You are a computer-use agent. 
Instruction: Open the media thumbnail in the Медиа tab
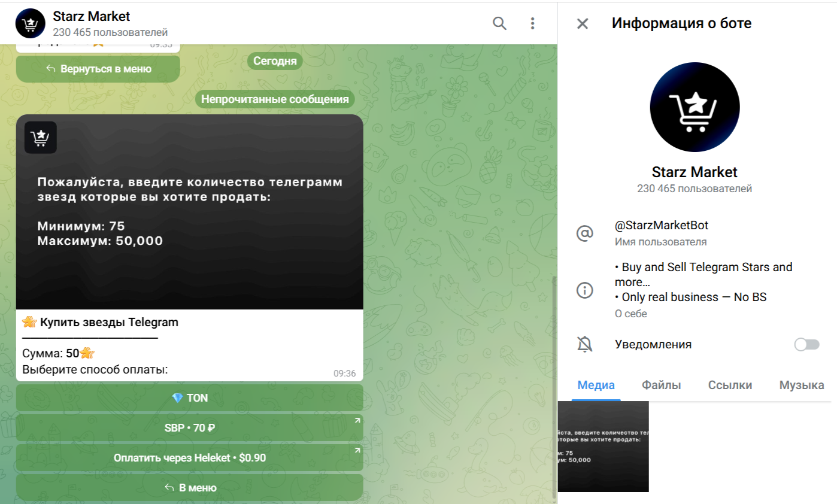[x=604, y=447]
